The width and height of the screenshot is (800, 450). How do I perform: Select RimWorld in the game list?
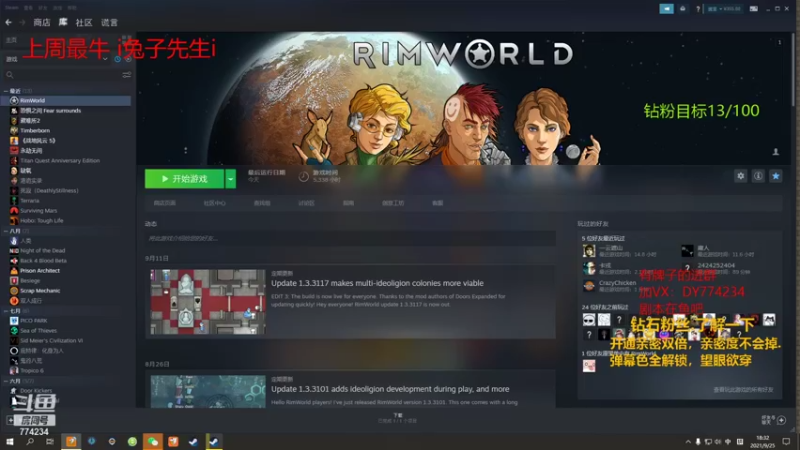(66, 101)
